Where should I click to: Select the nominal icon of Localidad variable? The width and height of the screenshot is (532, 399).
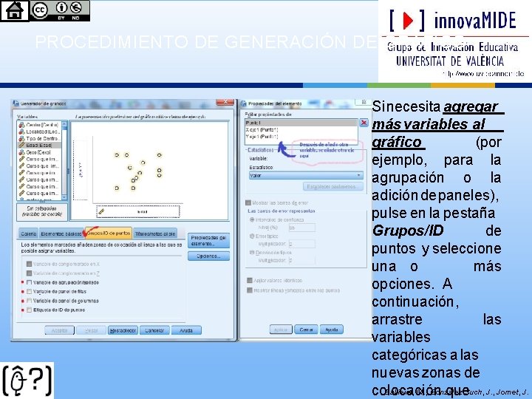(x=21, y=132)
